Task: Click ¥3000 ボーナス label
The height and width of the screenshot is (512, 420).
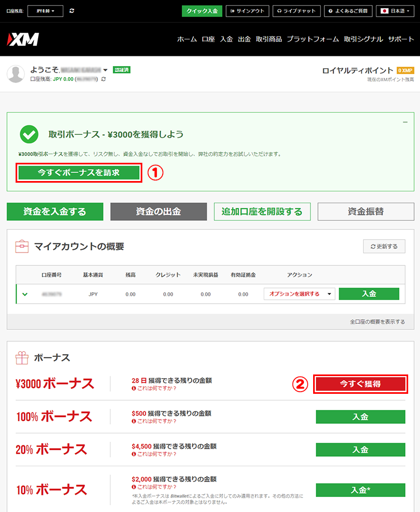Action: (55, 384)
